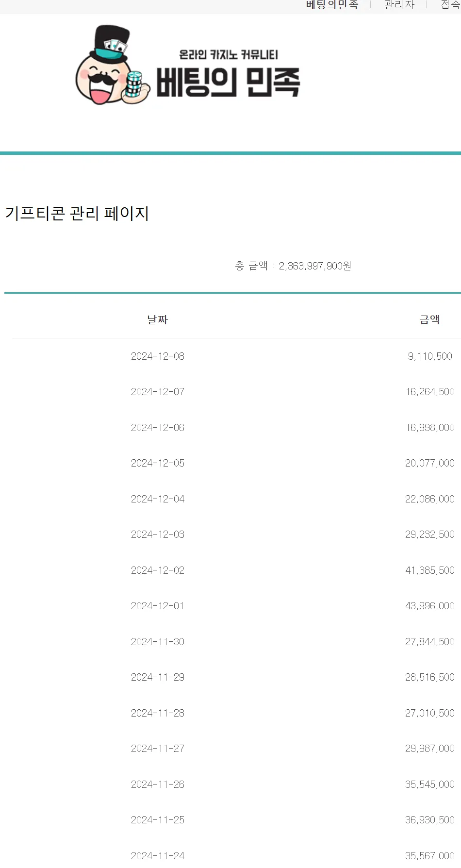Image resolution: width=461 pixels, height=868 pixels.
Task: Click the 기프티콘 관리 페이지 heading
Action: pos(77,214)
